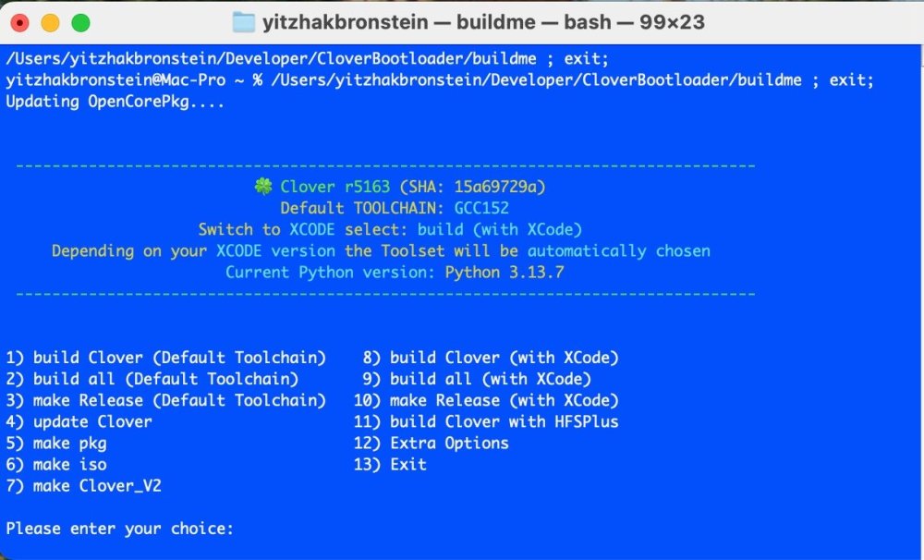Viewport: 924px width, 560px height.
Task: Click 'Current Python version: Python 3.13.7'
Action: (395, 273)
